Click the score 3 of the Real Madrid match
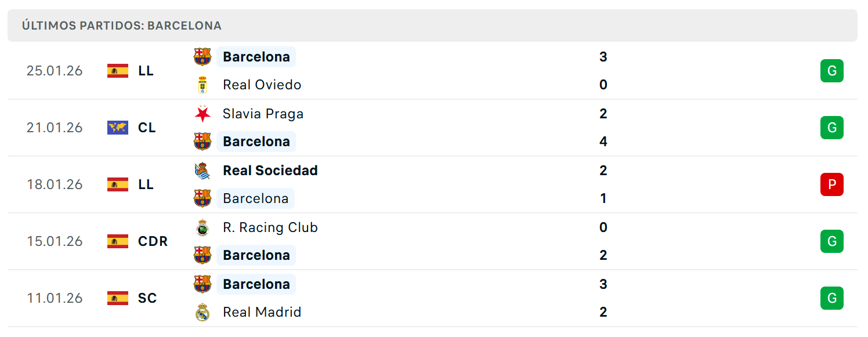 tap(603, 284)
